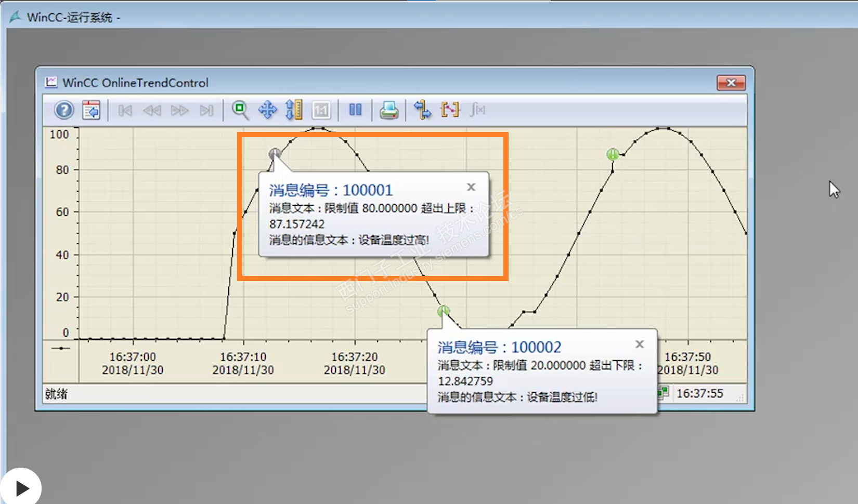Screen dimensions: 858x504
Task: Jump to the first data record
Action: (x=125, y=110)
